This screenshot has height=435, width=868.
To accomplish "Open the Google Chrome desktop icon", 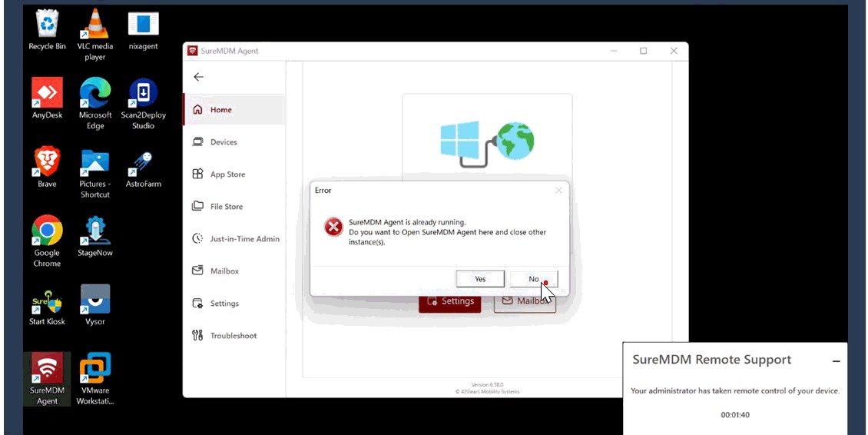I will (47, 231).
